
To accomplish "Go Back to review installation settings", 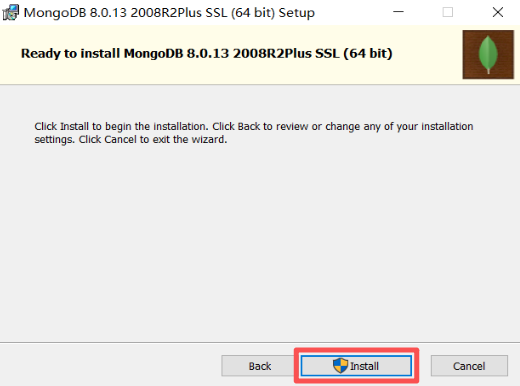I will pos(260,366).
